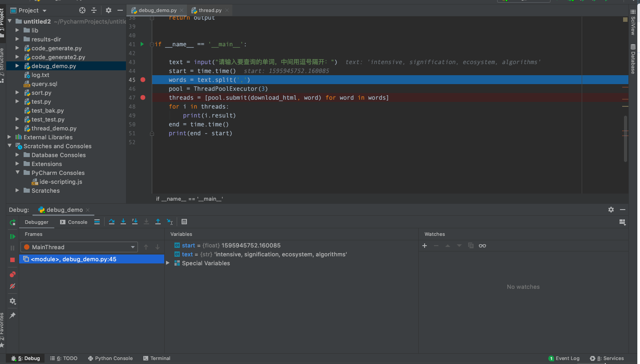Select log.txt in project tree
Viewport: 640px width, 364px height.
point(40,75)
